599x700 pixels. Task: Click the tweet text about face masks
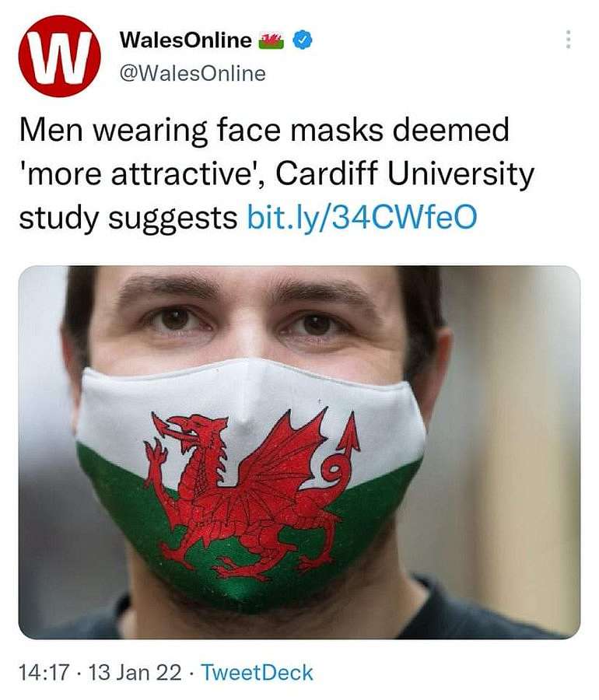pyautogui.click(x=277, y=173)
